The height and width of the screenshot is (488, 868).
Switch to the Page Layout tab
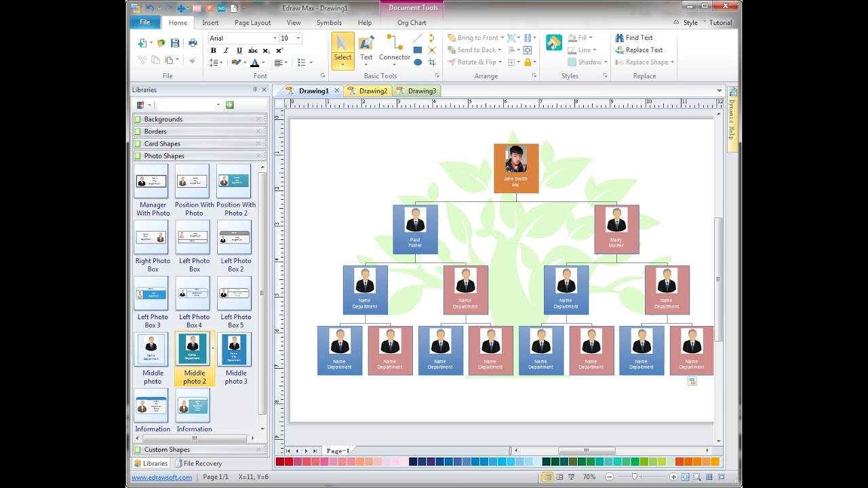(252, 22)
